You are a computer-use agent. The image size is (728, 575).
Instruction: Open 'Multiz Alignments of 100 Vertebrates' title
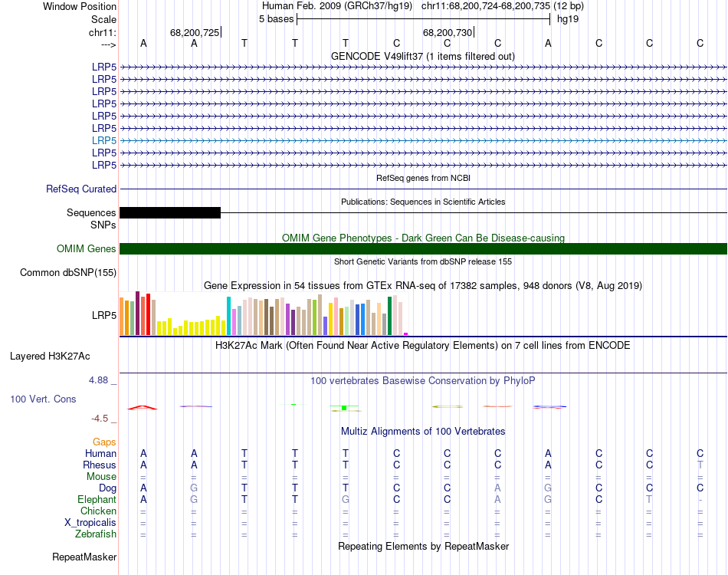(x=423, y=432)
